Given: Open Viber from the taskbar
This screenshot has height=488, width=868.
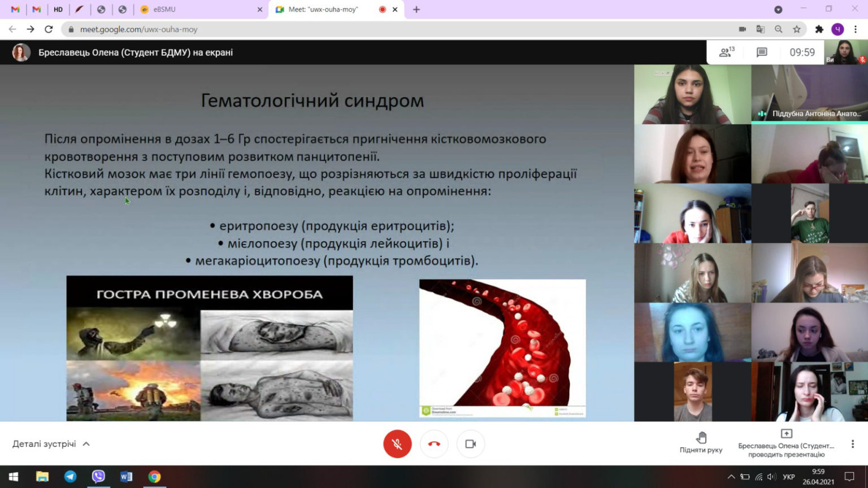Looking at the screenshot, I should [98, 477].
